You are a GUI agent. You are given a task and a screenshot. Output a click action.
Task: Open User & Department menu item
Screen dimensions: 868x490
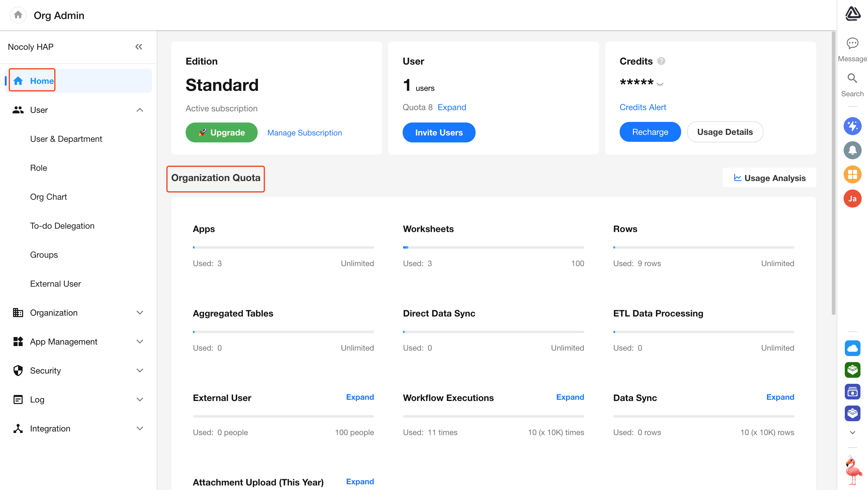click(66, 139)
